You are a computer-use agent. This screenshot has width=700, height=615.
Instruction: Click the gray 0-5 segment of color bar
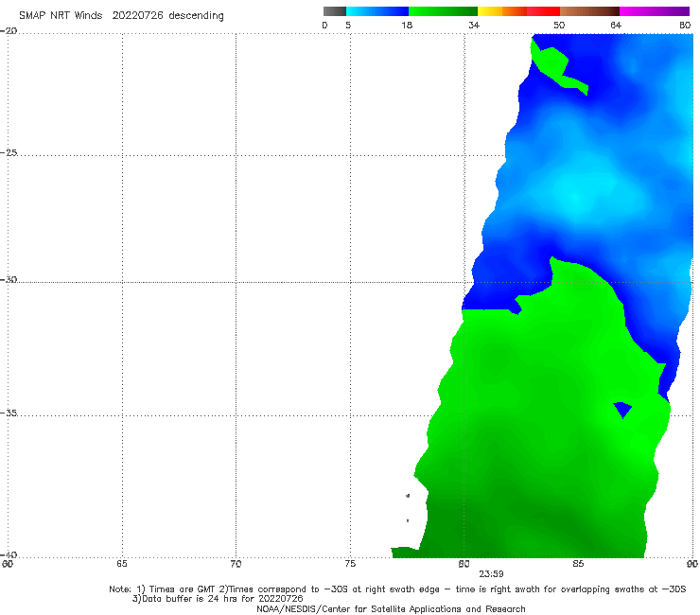[335, 11]
